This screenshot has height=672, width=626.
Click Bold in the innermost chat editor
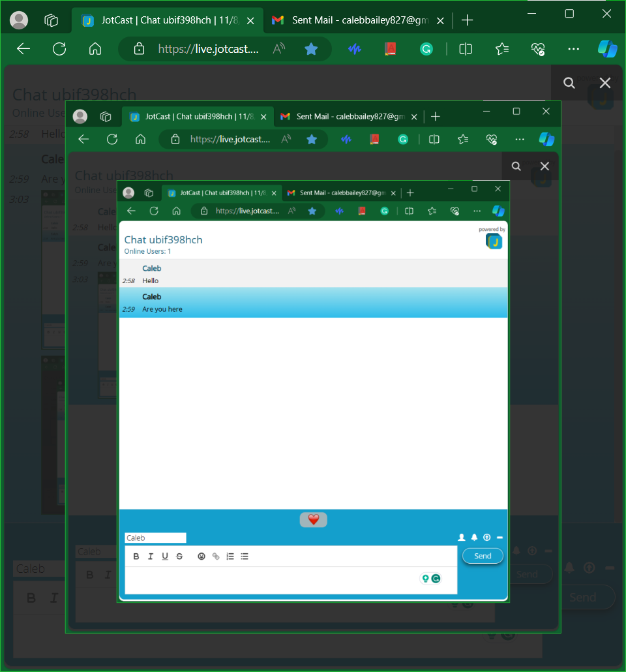pyautogui.click(x=136, y=557)
